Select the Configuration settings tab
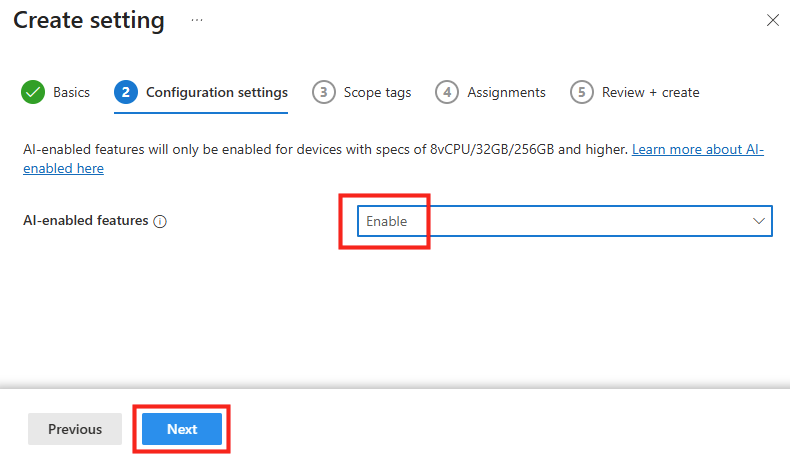 point(217,92)
